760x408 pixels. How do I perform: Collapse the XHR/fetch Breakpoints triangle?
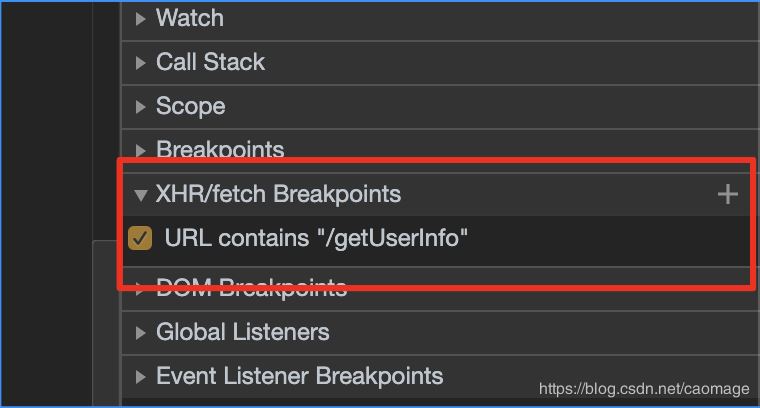140,194
